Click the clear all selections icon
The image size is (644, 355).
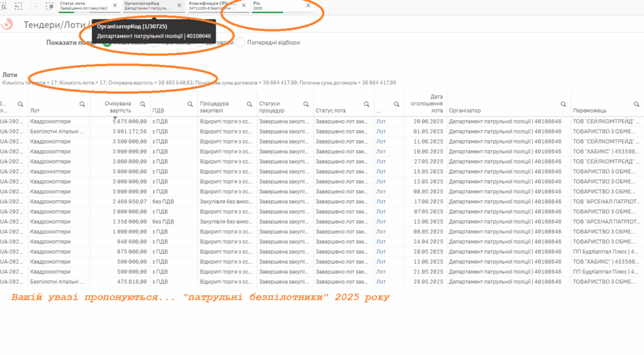(51, 6)
